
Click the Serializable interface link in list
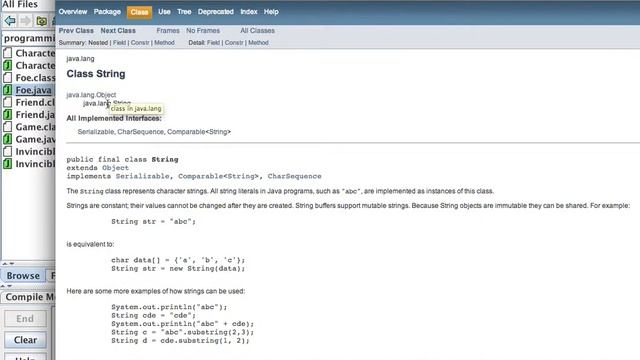[96, 132]
